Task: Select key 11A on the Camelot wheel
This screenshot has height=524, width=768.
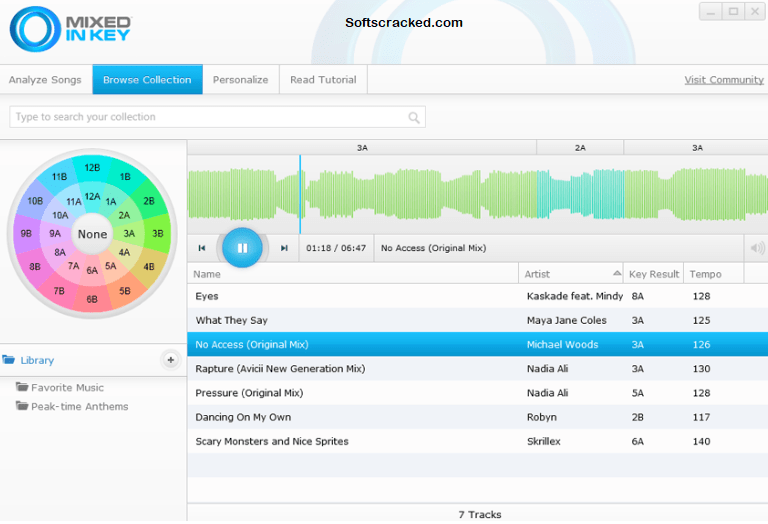Action: (74, 202)
